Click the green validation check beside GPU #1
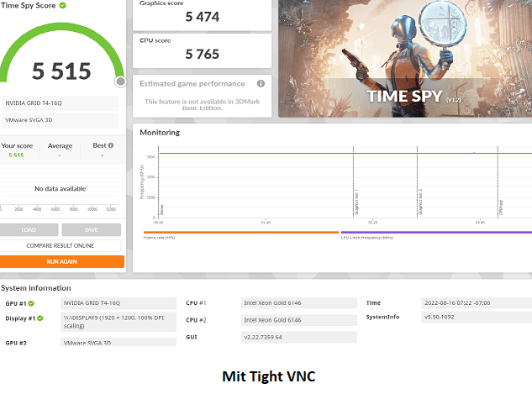 pos(31,303)
